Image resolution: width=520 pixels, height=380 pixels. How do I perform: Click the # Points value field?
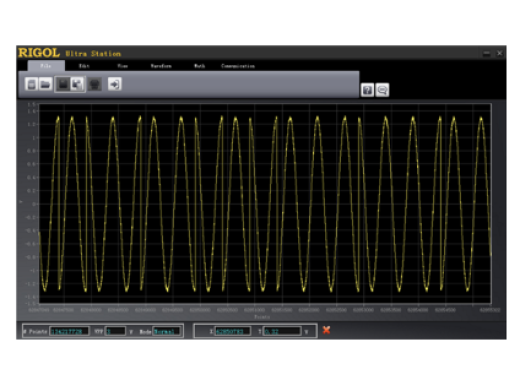69,331
